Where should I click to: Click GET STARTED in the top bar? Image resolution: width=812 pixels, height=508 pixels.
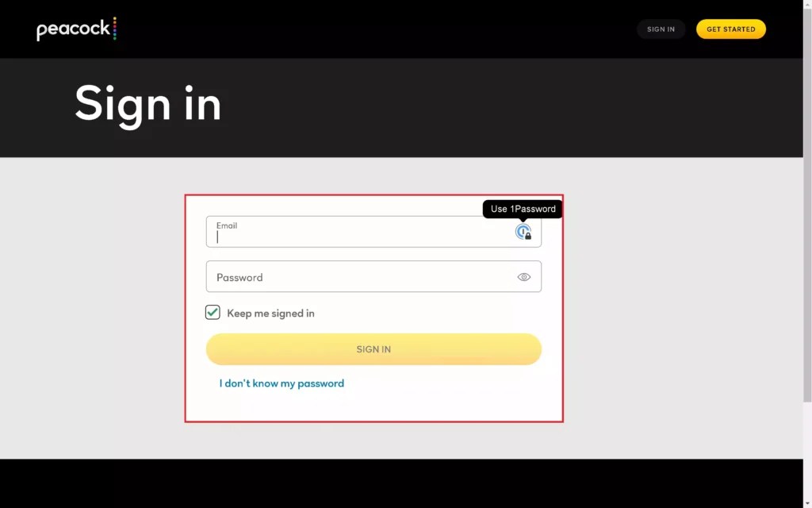point(730,29)
